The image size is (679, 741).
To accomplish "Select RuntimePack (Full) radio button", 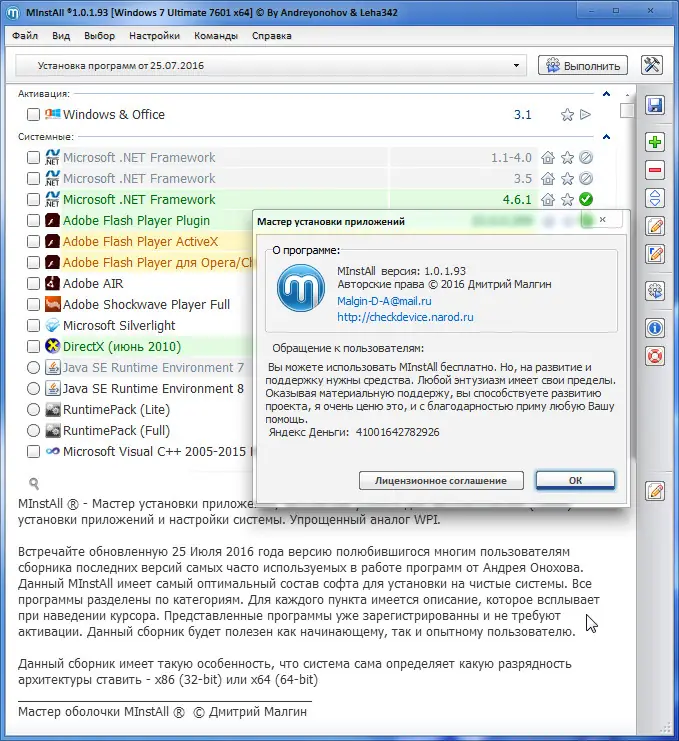I will 34,431.
